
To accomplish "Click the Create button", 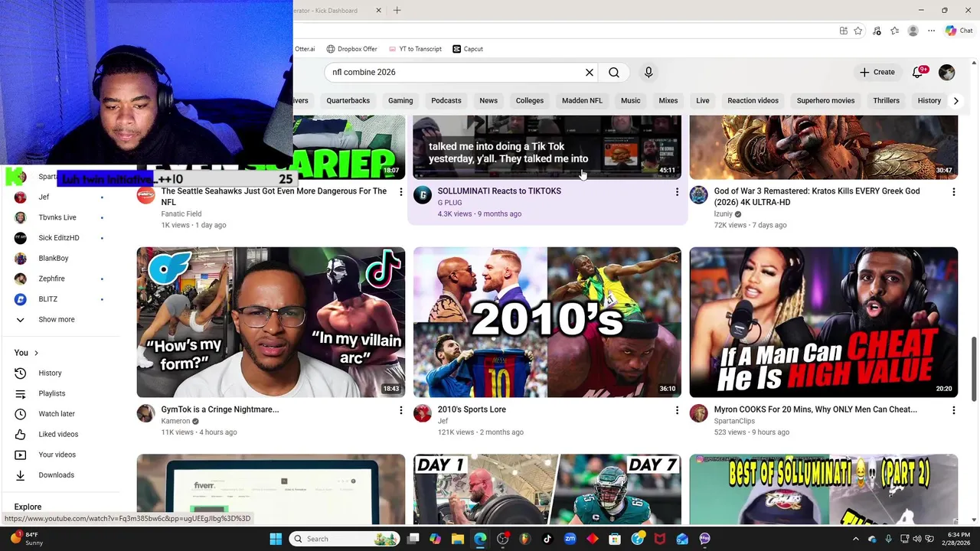I will [x=877, y=72].
